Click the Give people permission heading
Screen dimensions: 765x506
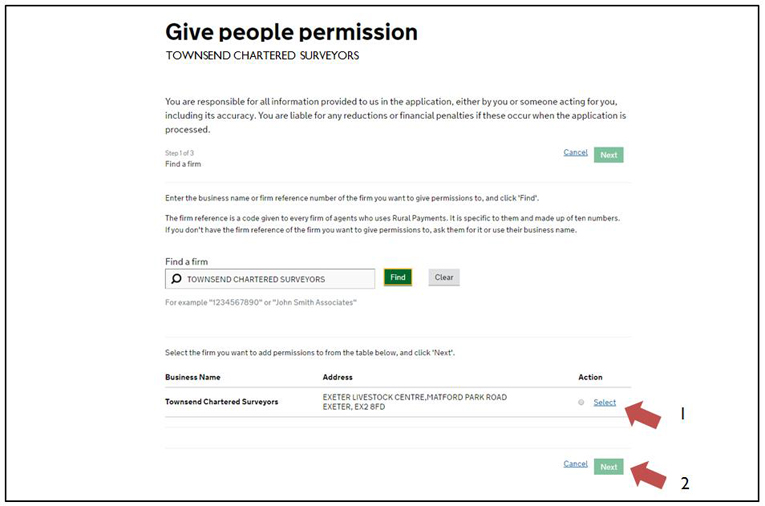pos(291,32)
